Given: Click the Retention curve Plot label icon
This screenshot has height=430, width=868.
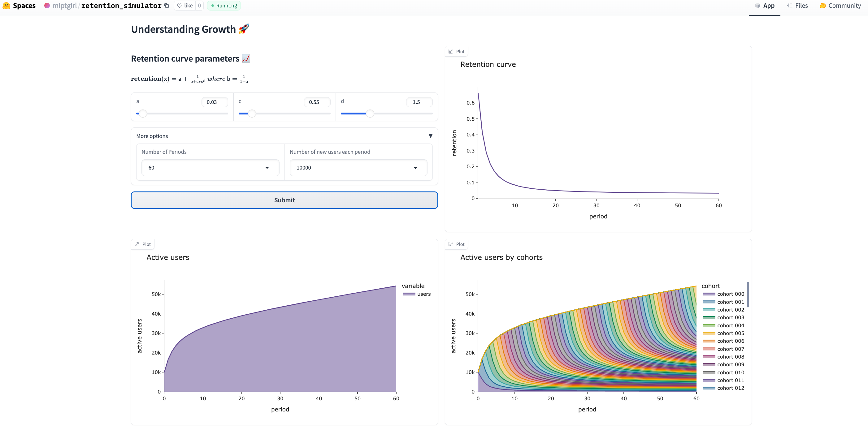Looking at the screenshot, I should (450, 52).
